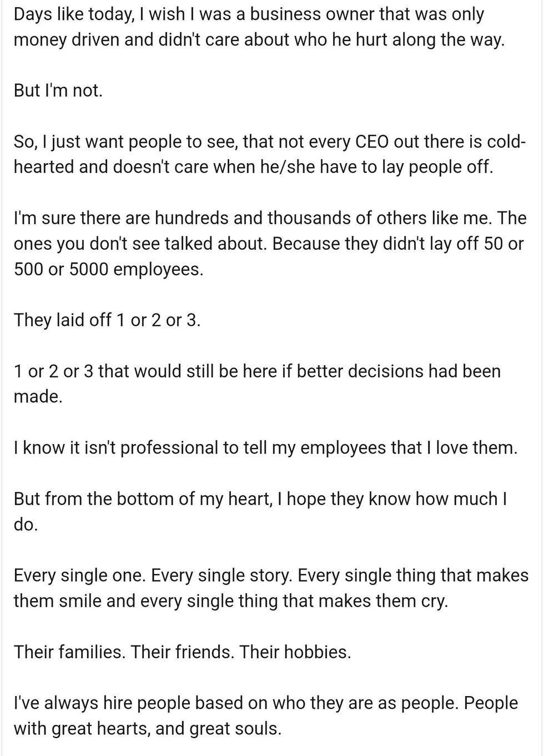Click the text "Every single one. Every single story."

[153, 575]
